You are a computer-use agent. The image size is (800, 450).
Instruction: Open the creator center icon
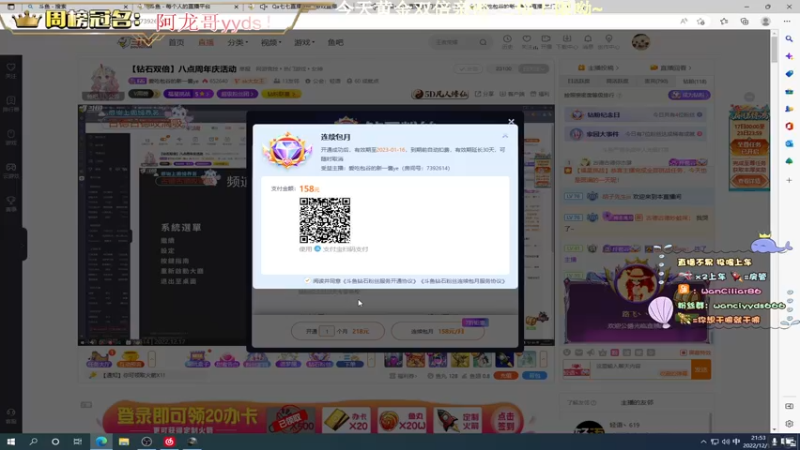[608, 41]
